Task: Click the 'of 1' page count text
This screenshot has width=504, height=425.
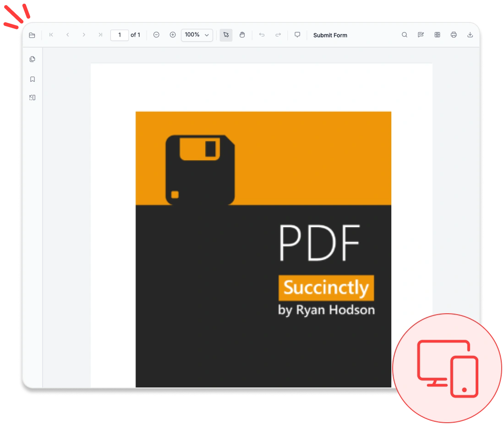Action: click(x=135, y=35)
